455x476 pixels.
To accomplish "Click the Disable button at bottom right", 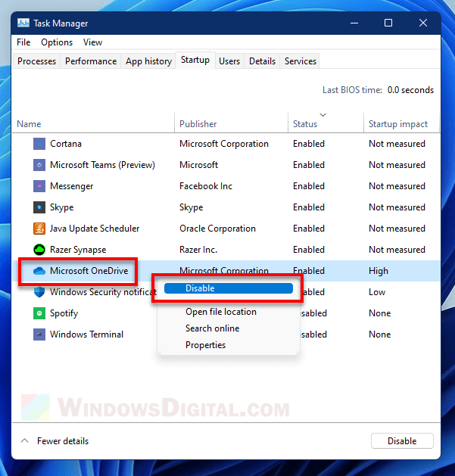I will tap(402, 440).
